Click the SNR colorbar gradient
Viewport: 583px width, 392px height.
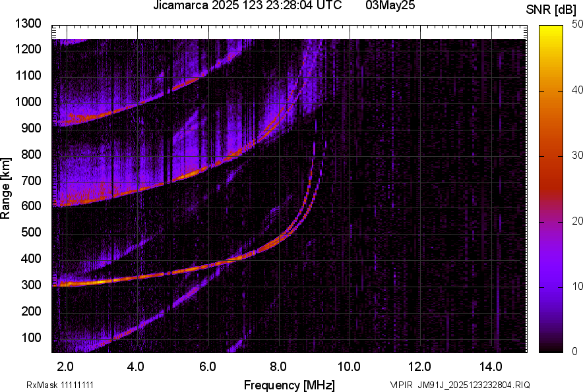(551, 189)
